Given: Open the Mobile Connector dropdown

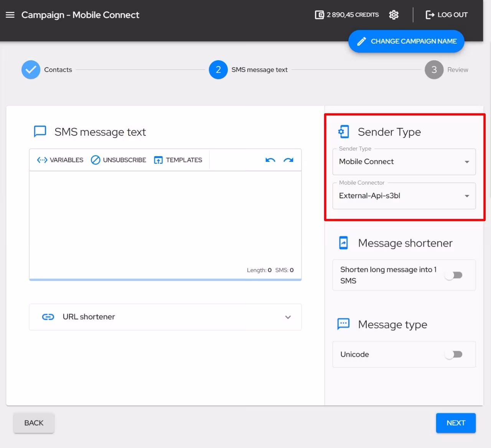Looking at the screenshot, I should pyautogui.click(x=404, y=196).
